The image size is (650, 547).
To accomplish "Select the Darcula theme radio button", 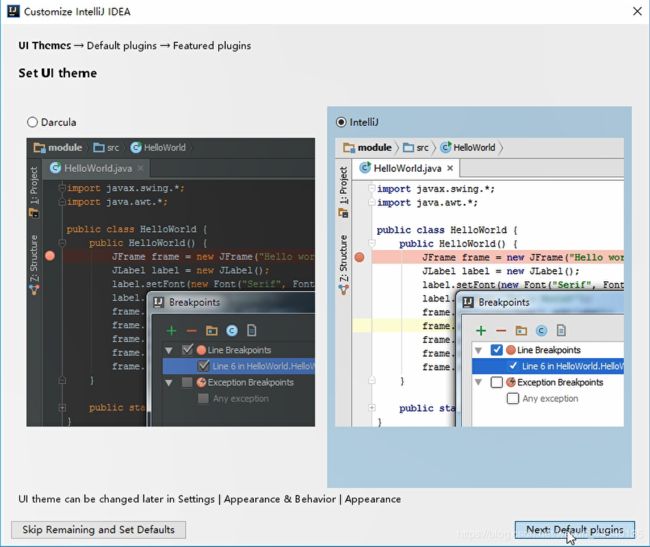I will [32, 122].
